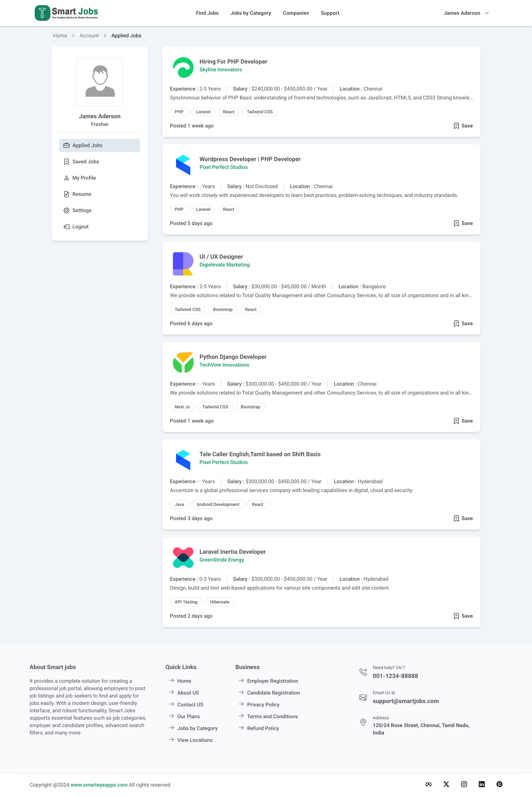Image resolution: width=532 pixels, height=796 pixels.
Task: Open Settings from the sidebar
Action: tap(82, 210)
